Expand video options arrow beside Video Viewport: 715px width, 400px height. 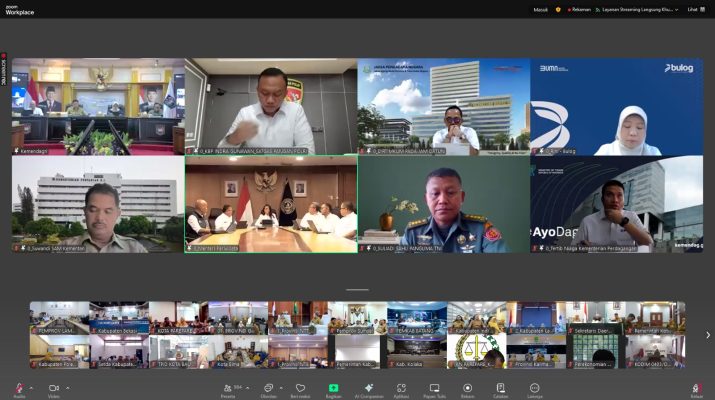(67, 386)
